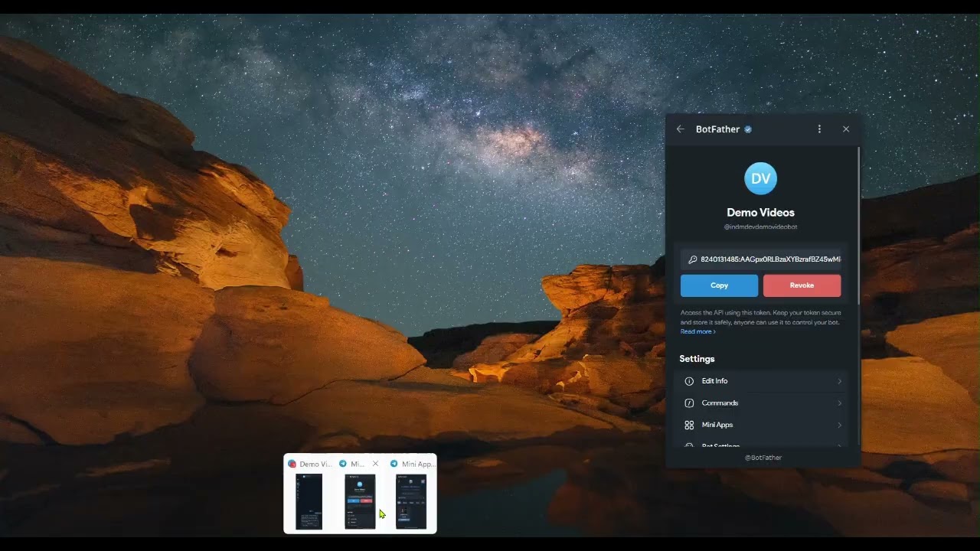Click the DV bot avatar
Viewport: 980px width, 551px height.
pos(760,178)
